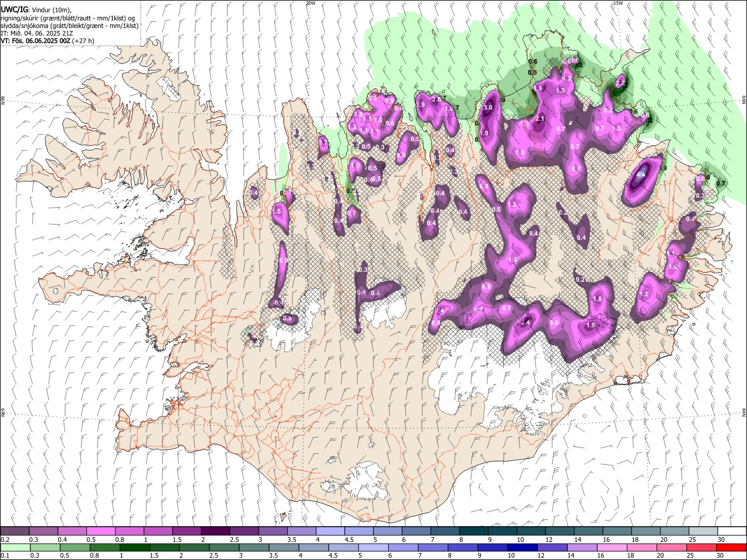The image size is (747, 560).
Task: Click the UWC/IG title text
Action: tap(14, 10)
